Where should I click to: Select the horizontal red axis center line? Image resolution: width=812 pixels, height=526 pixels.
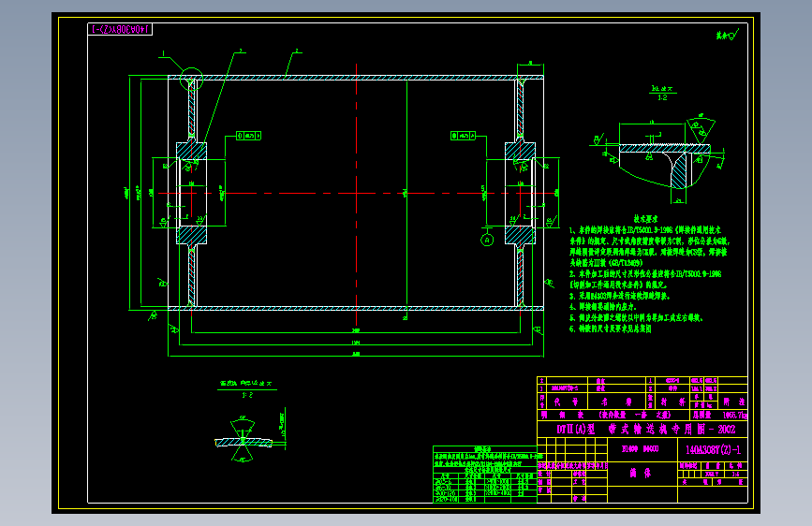tap(356, 193)
